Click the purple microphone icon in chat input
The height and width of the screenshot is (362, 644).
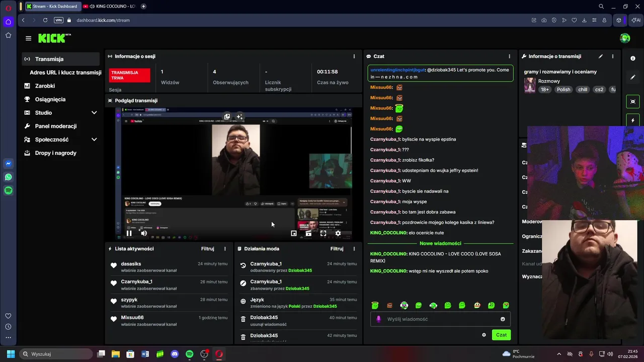click(378, 319)
